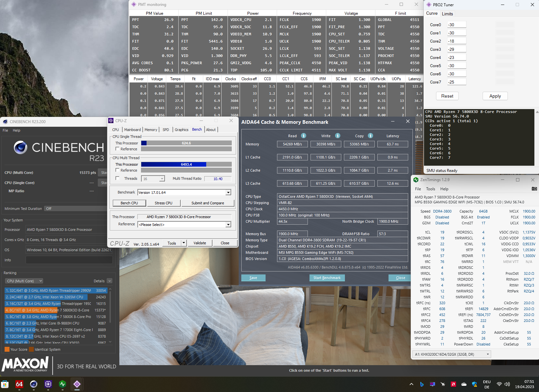Click the Core7 curve value field

[457, 82]
